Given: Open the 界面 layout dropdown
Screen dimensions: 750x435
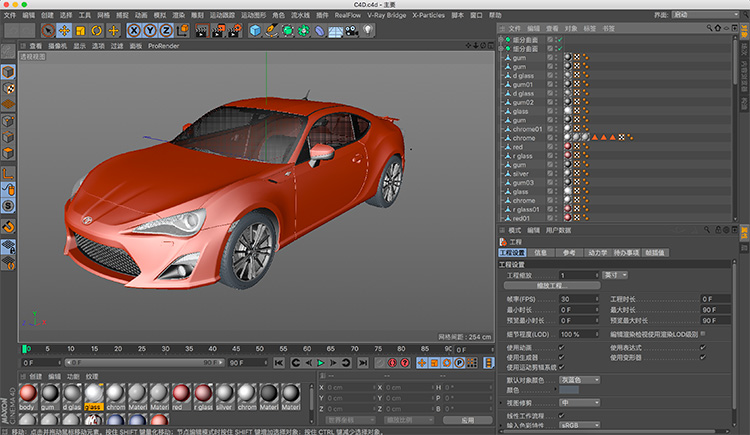Looking at the screenshot, I should click(x=705, y=15).
